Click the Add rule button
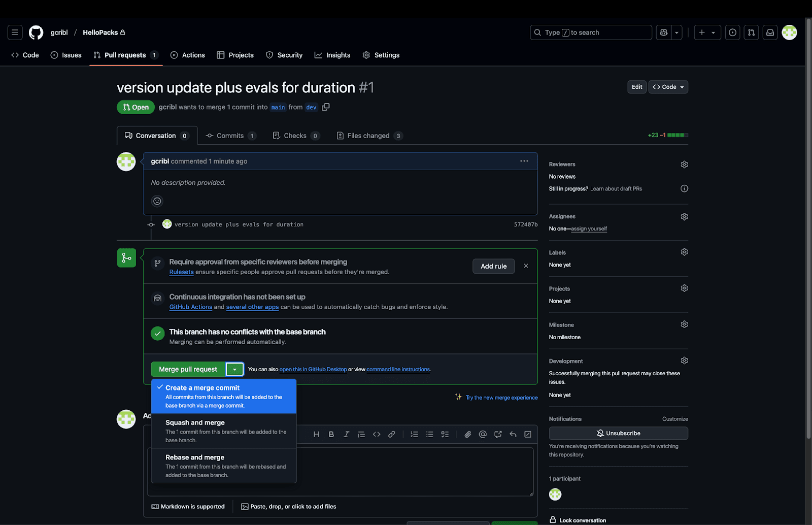The width and height of the screenshot is (812, 525). pyautogui.click(x=493, y=266)
